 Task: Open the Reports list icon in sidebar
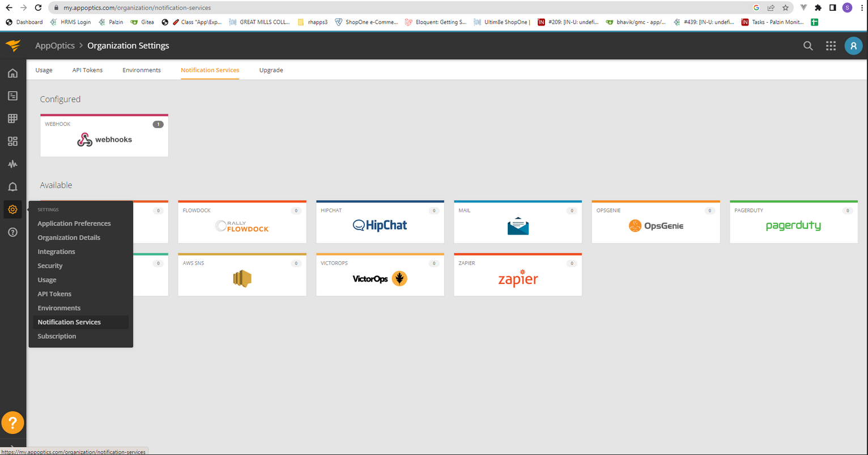[x=12, y=96]
